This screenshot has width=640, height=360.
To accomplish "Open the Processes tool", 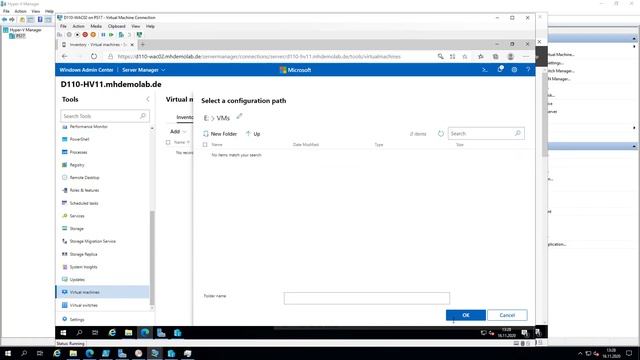I will tap(78, 152).
